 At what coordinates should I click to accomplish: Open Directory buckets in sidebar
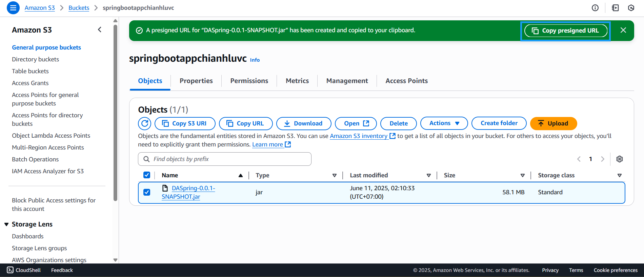[35, 59]
